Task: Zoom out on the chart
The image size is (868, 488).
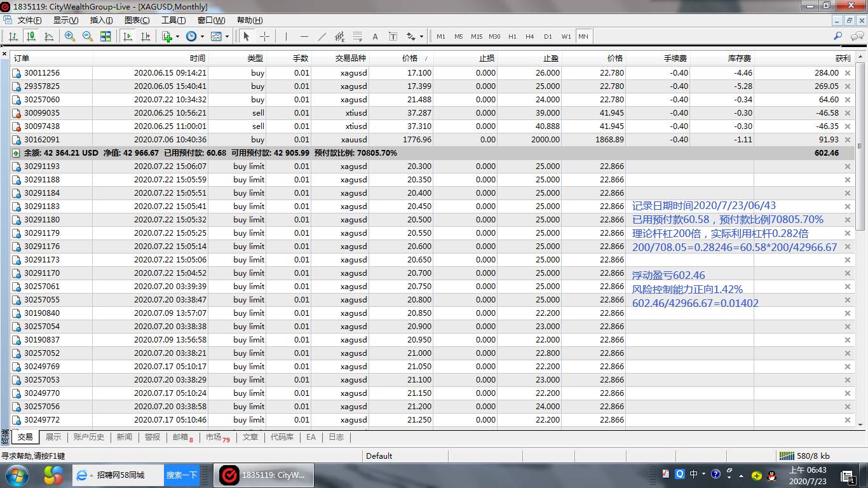Action: 88,36
